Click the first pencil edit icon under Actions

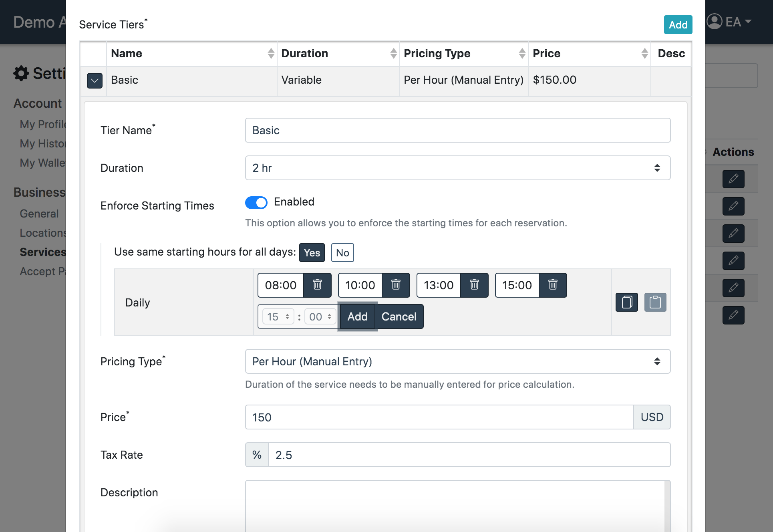click(733, 179)
